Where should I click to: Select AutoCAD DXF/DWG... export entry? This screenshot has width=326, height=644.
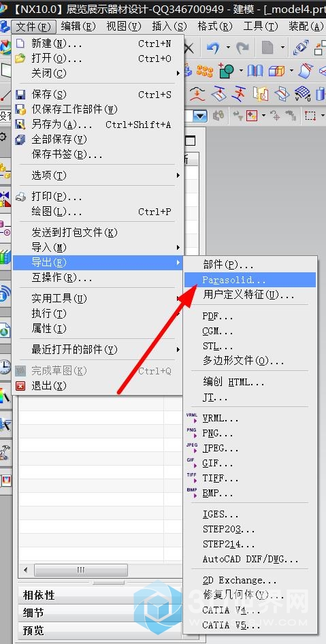click(250, 559)
